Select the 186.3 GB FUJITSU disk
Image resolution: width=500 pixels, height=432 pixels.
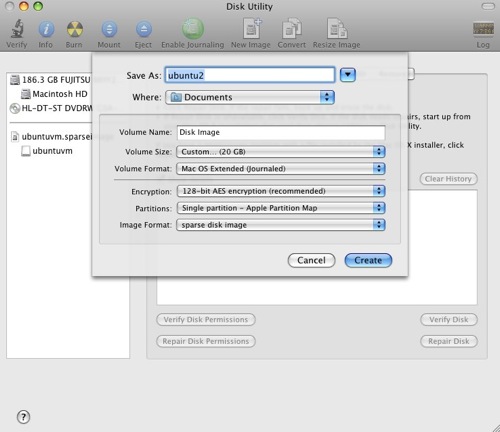(x=50, y=80)
